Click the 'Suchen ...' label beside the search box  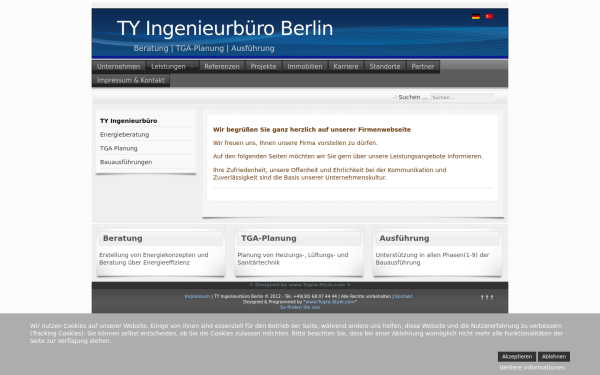click(x=412, y=97)
